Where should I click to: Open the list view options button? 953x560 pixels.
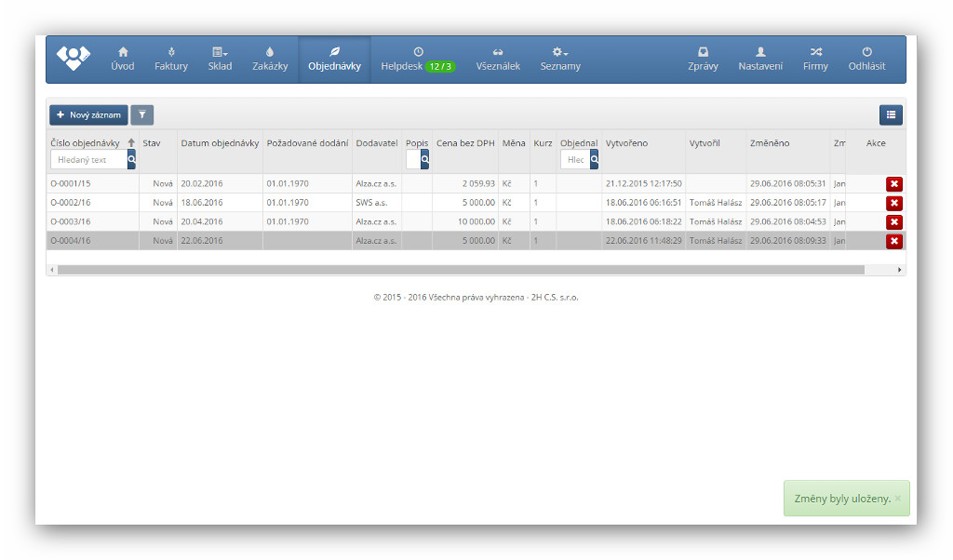point(891,114)
